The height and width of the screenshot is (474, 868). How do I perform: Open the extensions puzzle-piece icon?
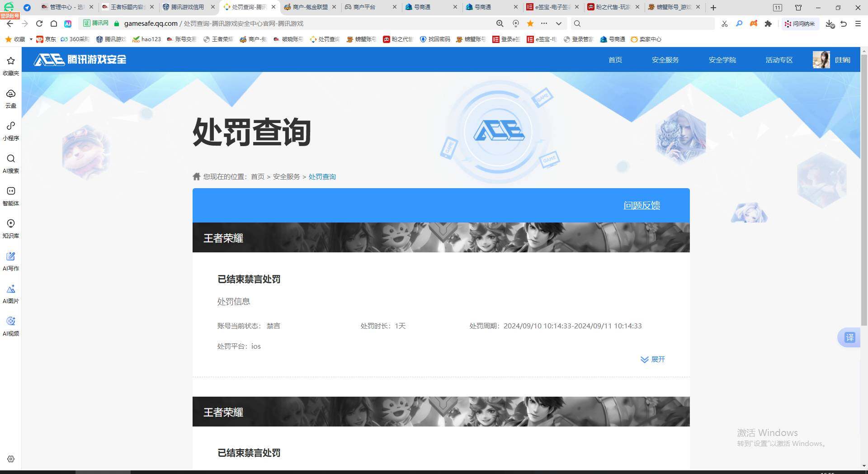point(769,24)
